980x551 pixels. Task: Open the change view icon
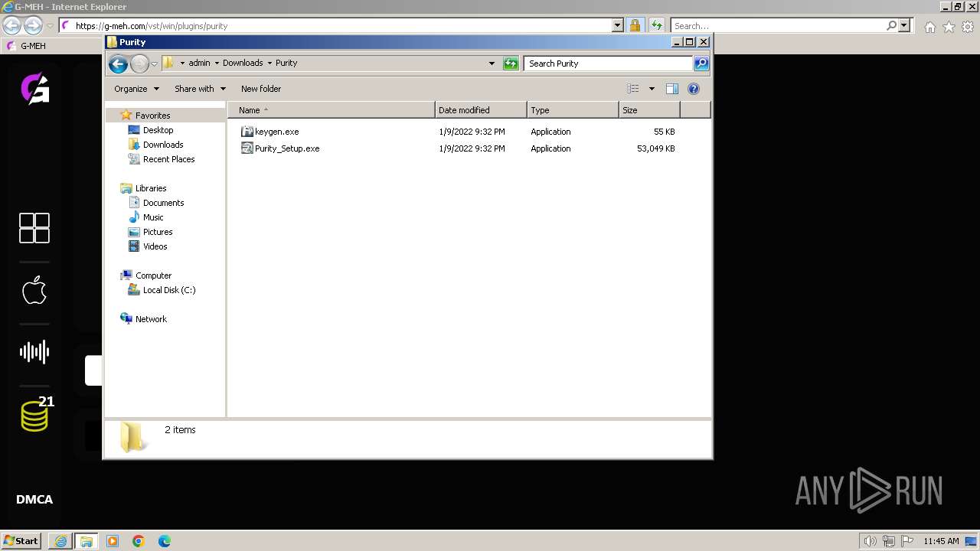tap(633, 89)
